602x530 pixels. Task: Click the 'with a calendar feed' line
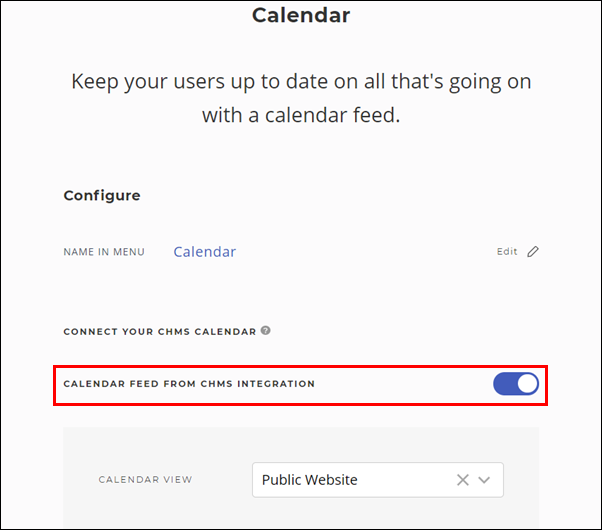click(x=301, y=115)
